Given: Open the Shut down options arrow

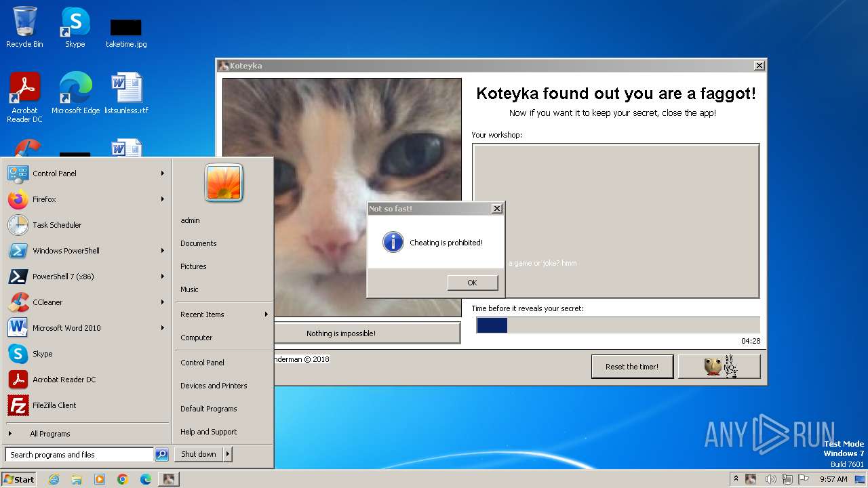Looking at the screenshot, I should (x=228, y=454).
